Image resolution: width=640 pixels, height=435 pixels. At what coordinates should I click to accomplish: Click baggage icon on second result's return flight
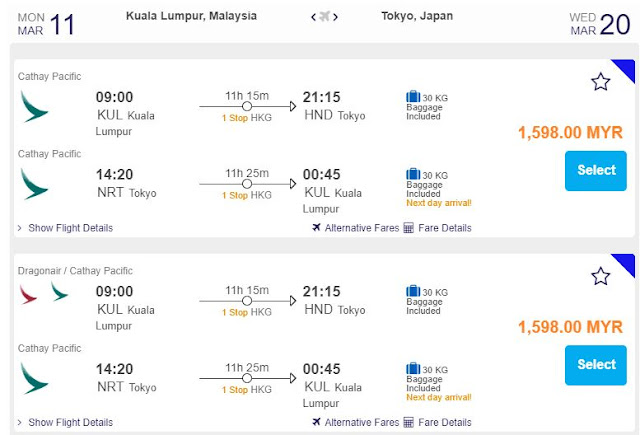(413, 369)
